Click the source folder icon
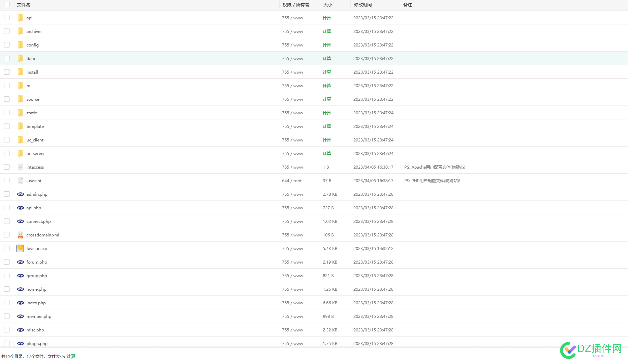 (x=20, y=99)
